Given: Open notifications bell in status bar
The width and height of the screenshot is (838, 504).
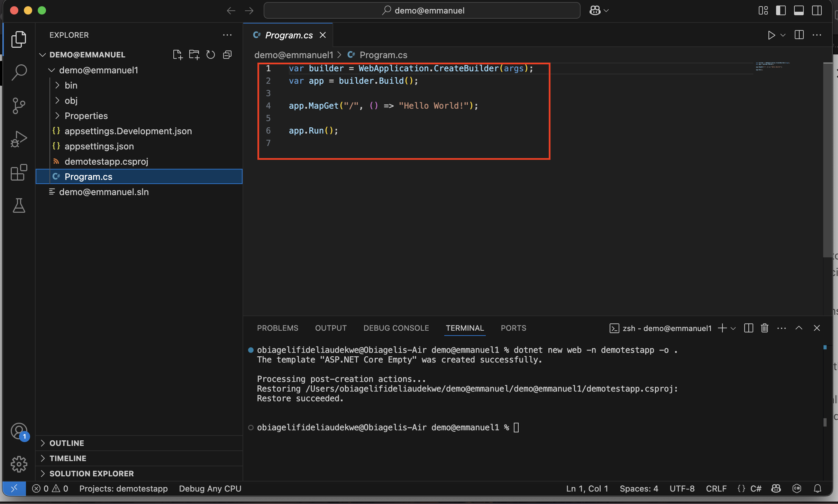Looking at the screenshot, I should tap(818, 488).
